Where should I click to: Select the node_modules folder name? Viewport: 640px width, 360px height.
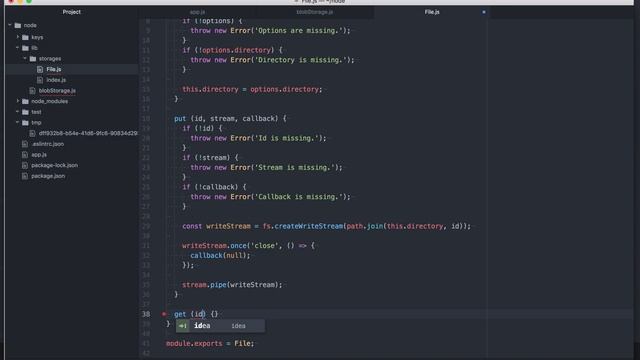pos(50,101)
